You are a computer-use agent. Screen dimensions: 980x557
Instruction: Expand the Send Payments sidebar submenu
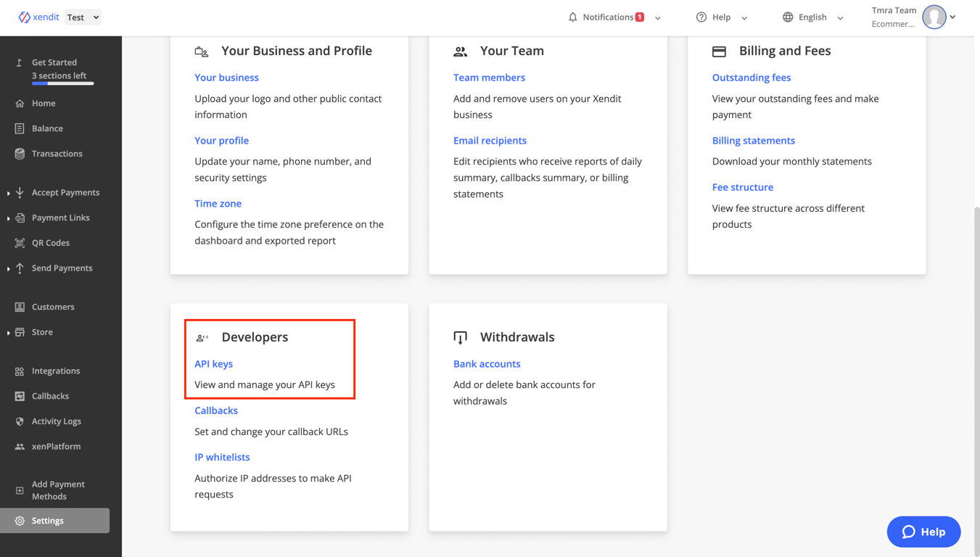(9, 268)
